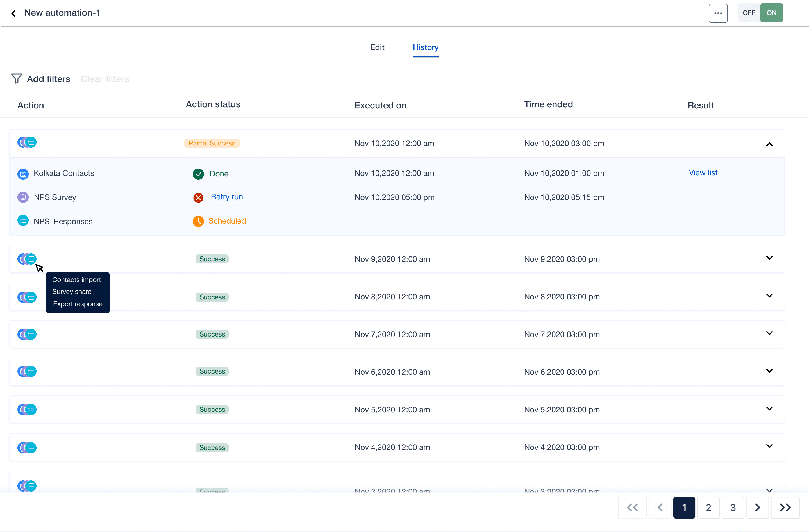The width and height of the screenshot is (809, 532).
Task: Jump to last page with double-arrow
Action: (785, 508)
